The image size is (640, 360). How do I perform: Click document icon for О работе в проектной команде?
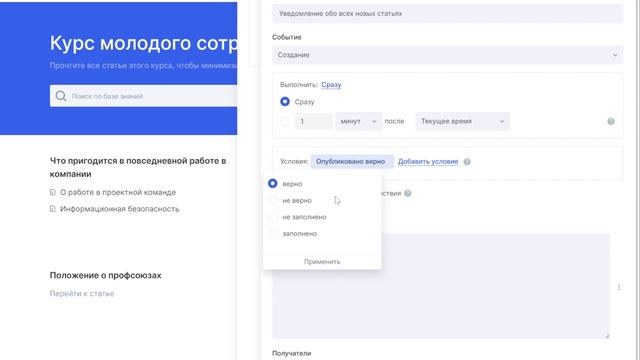[x=53, y=192]
